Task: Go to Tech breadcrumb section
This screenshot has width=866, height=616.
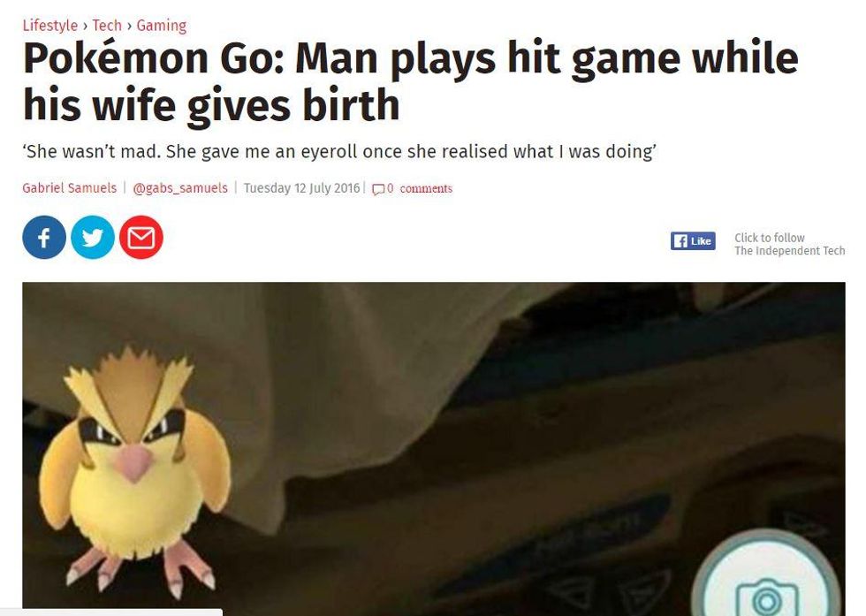Action: 107,26
